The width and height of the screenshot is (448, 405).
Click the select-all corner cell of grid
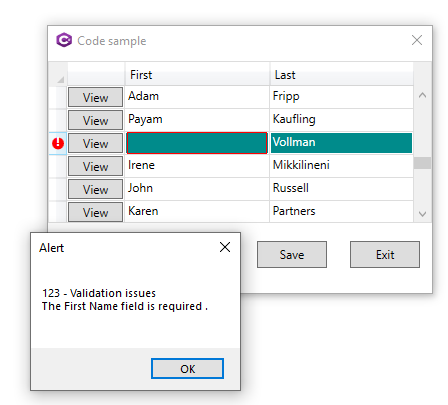coord(58,74)
